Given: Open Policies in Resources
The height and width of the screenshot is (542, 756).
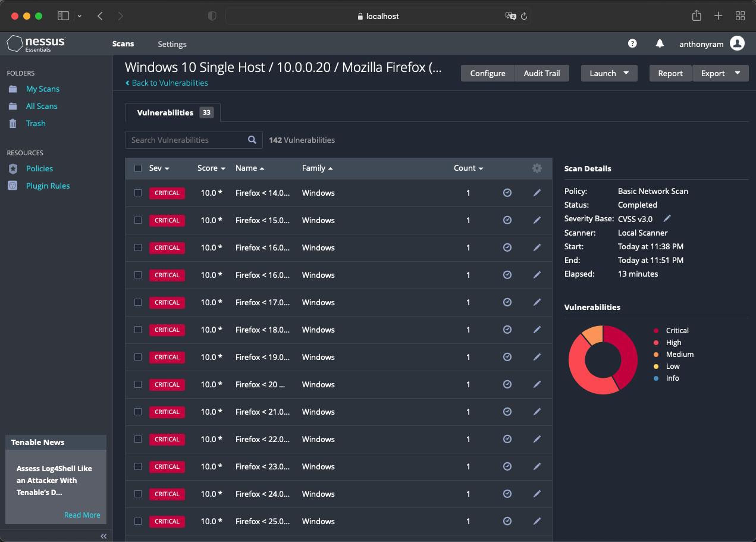Looking at the screenshot, I should pyautogui.click(x=39, y=168).
